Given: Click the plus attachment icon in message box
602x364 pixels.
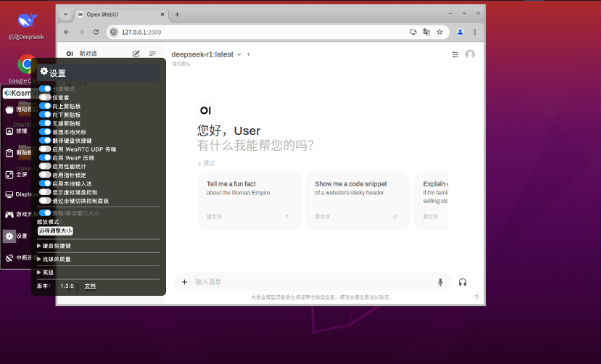Looking at the screenshot, I should [185, 282].
